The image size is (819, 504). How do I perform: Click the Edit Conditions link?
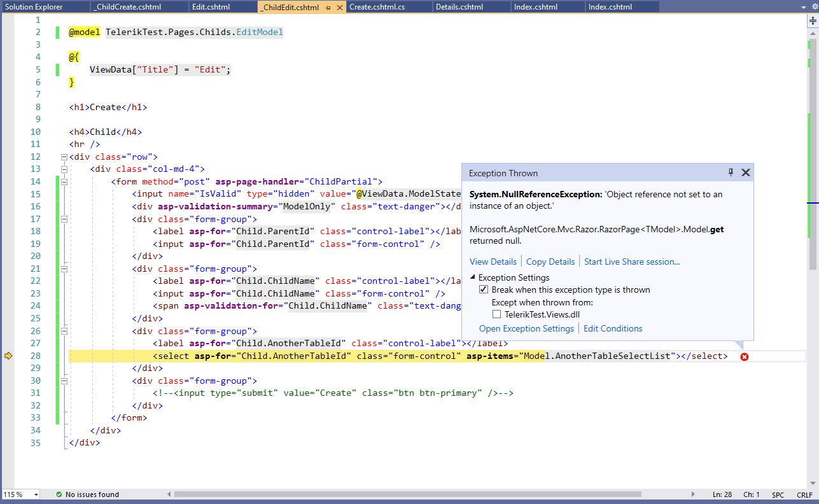pyautogui.click(x=613, y=328)
